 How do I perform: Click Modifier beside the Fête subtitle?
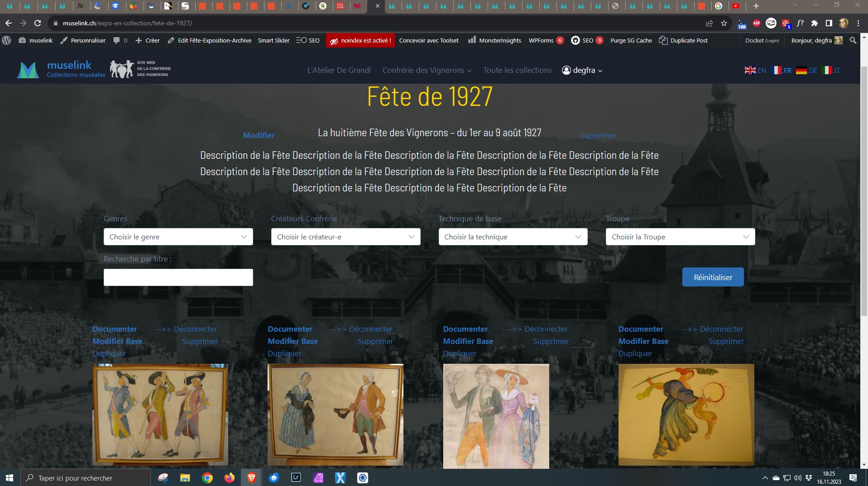[x=259, y=135]
